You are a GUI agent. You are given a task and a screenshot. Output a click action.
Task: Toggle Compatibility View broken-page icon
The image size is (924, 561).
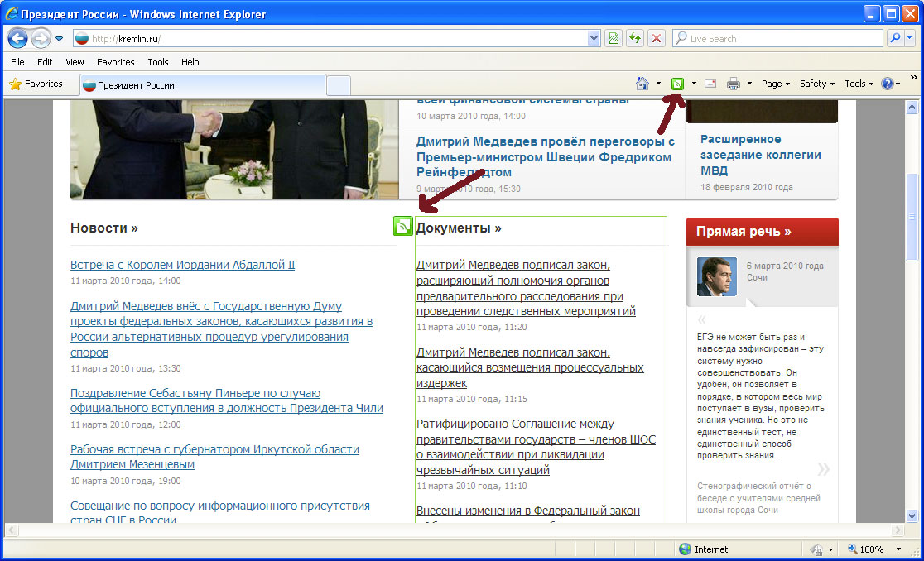pos(614,38)
